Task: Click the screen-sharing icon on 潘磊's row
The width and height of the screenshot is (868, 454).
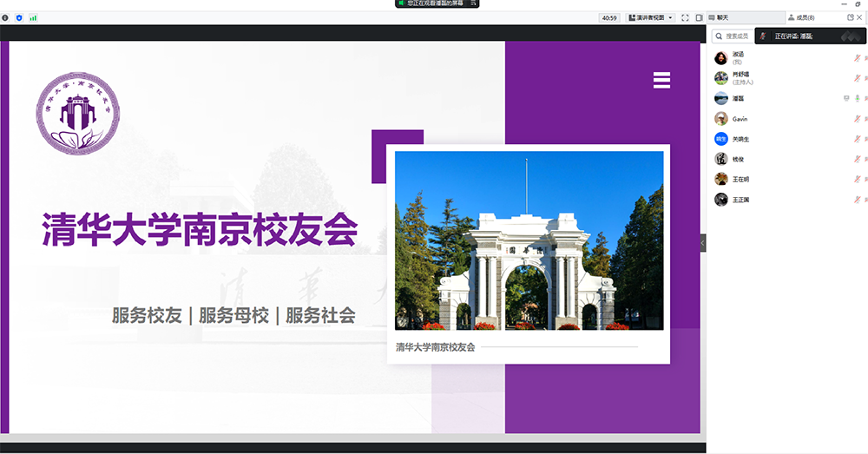Action: (x=845, y=99)
